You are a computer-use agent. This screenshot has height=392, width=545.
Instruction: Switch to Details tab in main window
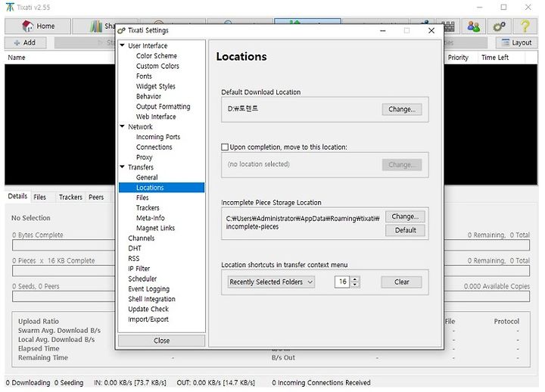pos(17,196)
